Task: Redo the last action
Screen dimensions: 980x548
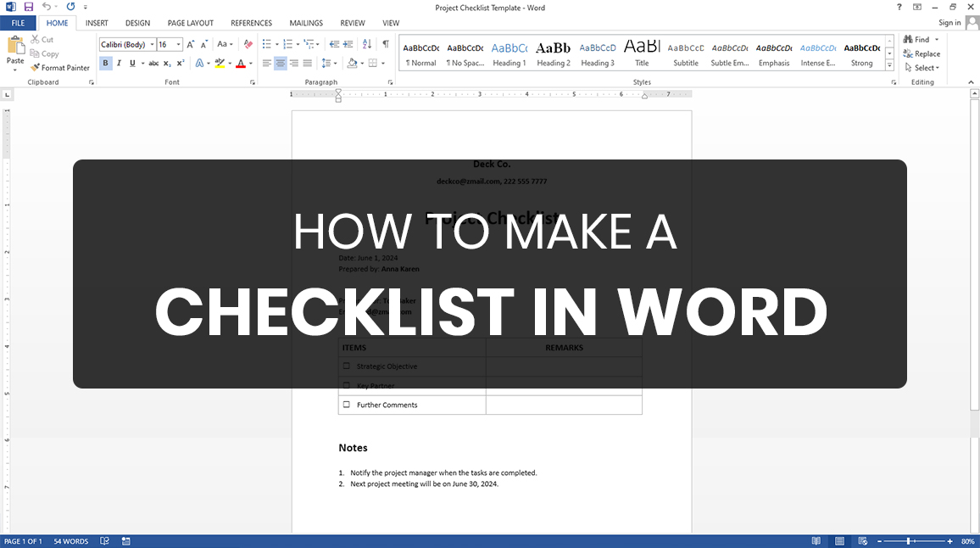Action: click(70, 7)
